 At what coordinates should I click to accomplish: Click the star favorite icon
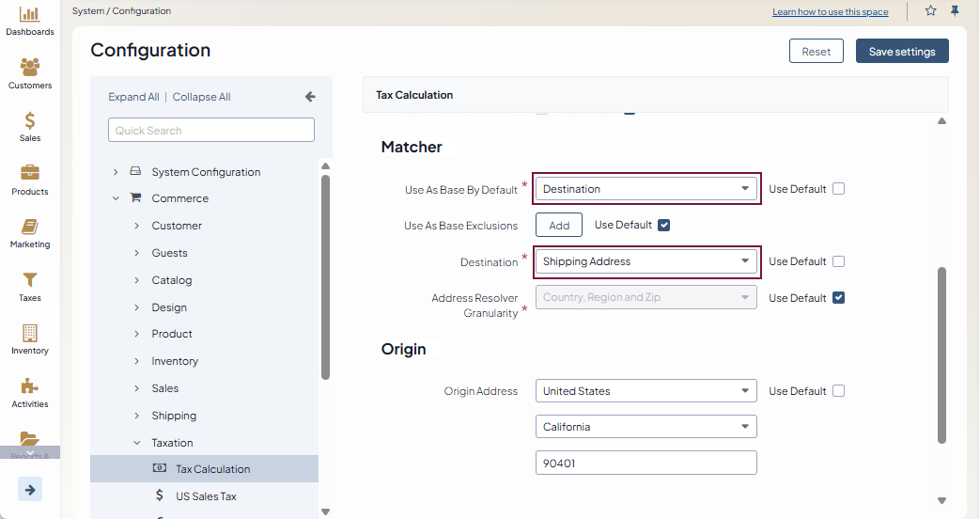tap(930, 11)
